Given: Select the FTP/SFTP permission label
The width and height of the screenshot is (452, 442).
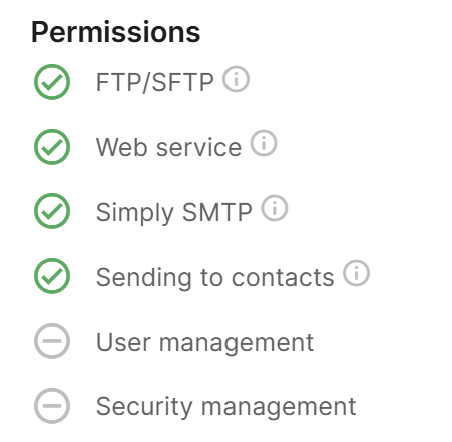Looking at the screenshot, I should 154,82.
